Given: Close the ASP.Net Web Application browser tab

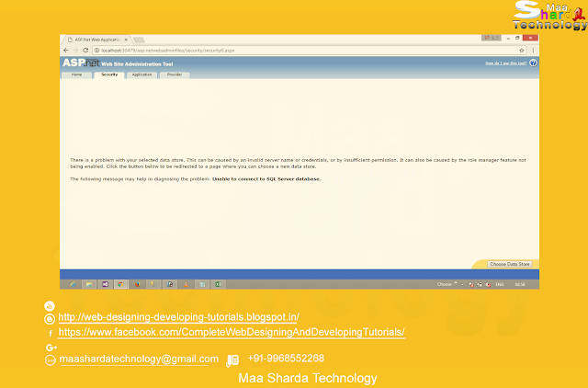Looking at the screenshot, I should click(126, 40).
